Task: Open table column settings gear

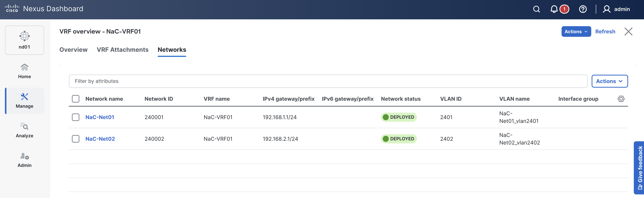Action: tap(621, 99)
